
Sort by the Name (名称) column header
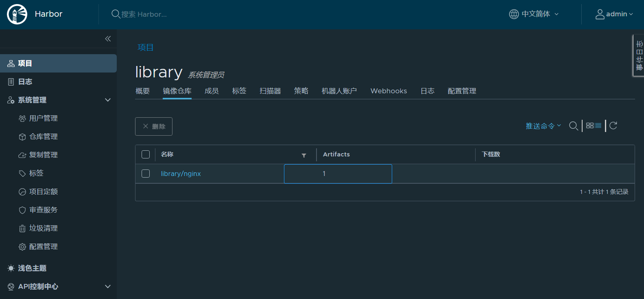(x=167, y=154)
